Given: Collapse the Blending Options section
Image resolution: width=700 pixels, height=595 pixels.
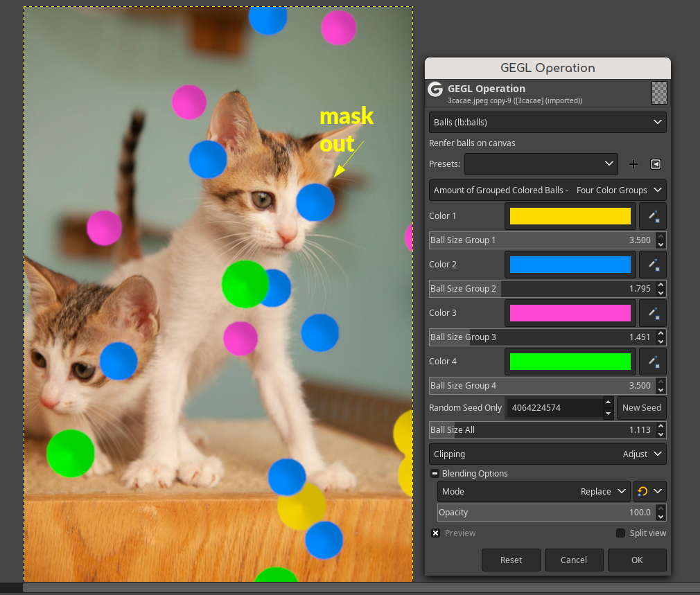Looking at the screenshot, I should pos(435,474).
